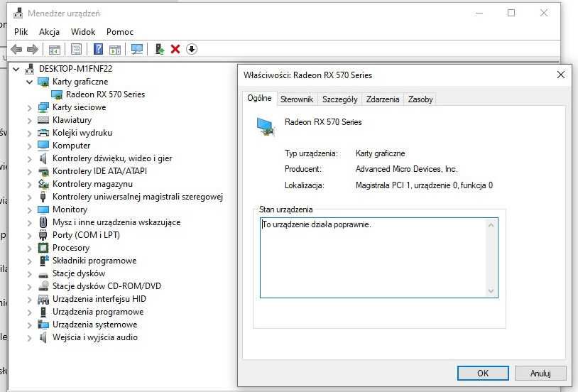The width and height of the screenshot is (578, 392).
Task: Click the scan for hardware changes monitor icon
Action: [137, 49]
